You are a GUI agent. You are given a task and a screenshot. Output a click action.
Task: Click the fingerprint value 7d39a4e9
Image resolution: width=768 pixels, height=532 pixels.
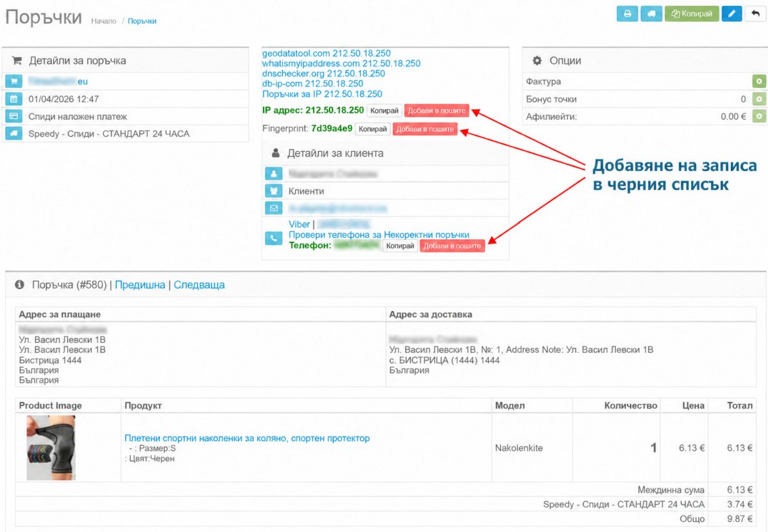click(x=332, y=129)
